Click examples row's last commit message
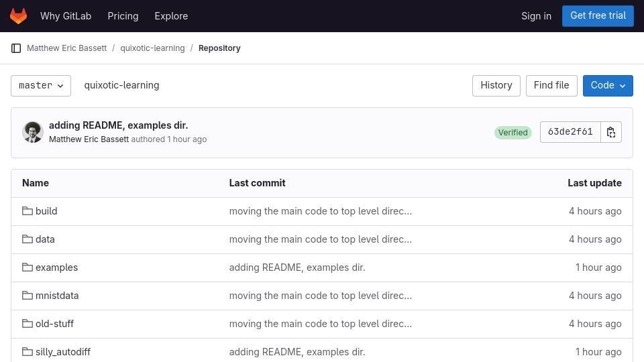The width and height of the screenshot is (644, 362). coord(297,267)
